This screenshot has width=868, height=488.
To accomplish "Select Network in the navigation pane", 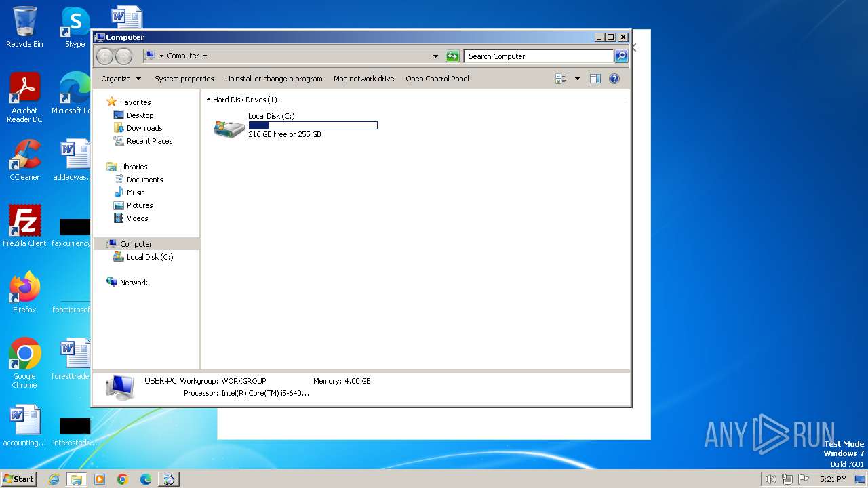I will pos(134,283).
